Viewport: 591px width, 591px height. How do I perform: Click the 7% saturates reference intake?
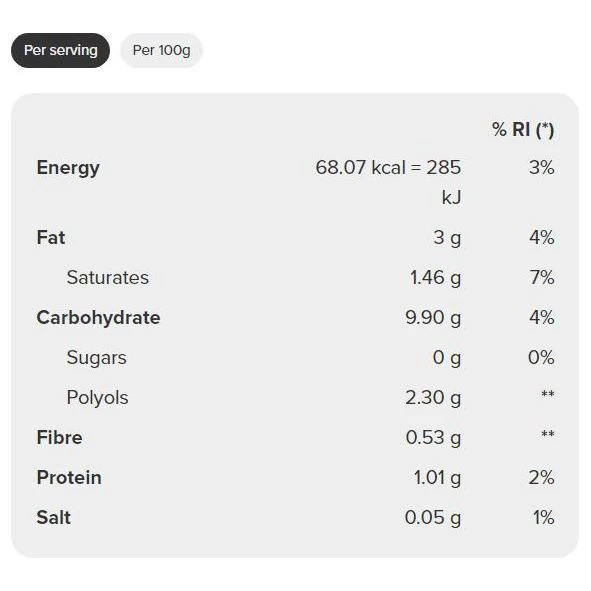click(542, 277)
